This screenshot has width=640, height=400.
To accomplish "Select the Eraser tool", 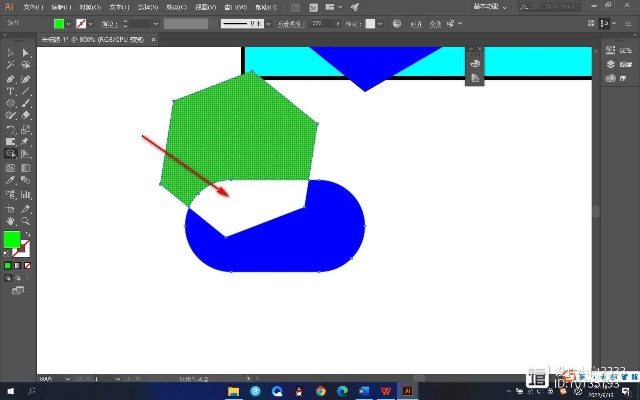I will (x=25, y=115).
